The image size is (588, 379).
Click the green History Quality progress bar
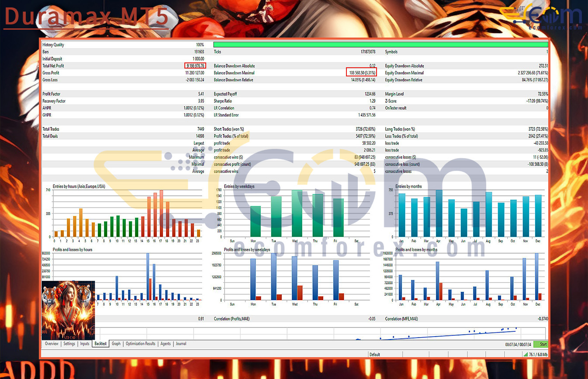click(380, 45)
